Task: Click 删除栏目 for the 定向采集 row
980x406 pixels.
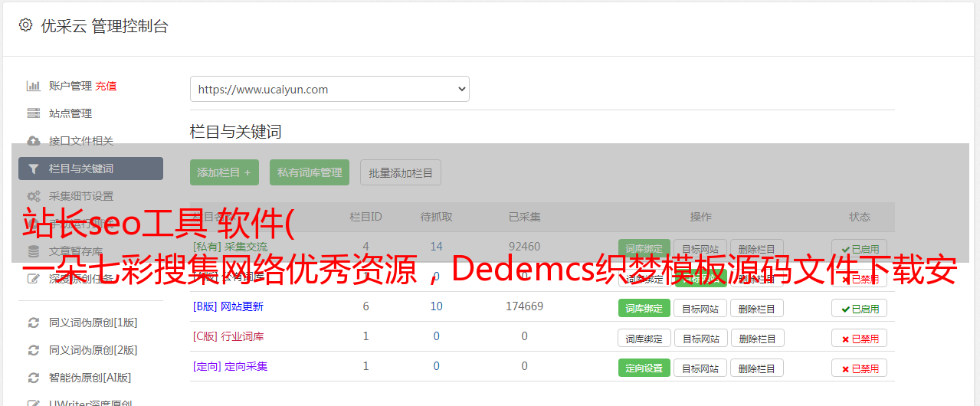Action: 756,368
